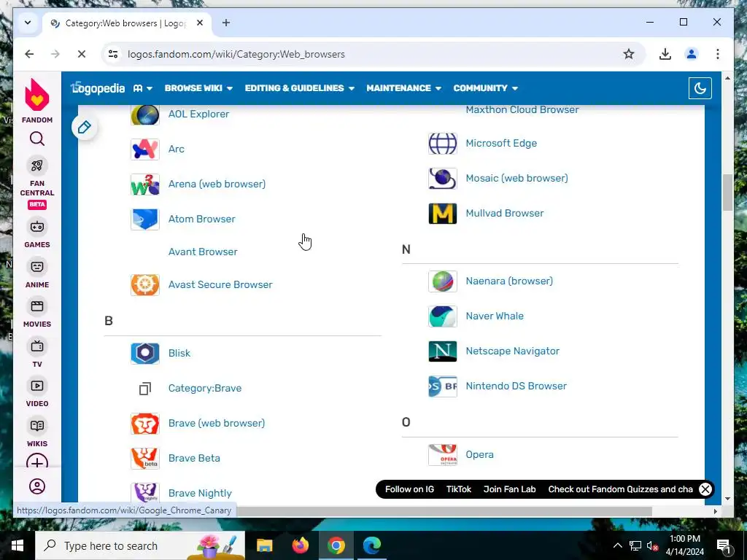
Task: Click the Blisk logo icon
Action: coord(145,354)
